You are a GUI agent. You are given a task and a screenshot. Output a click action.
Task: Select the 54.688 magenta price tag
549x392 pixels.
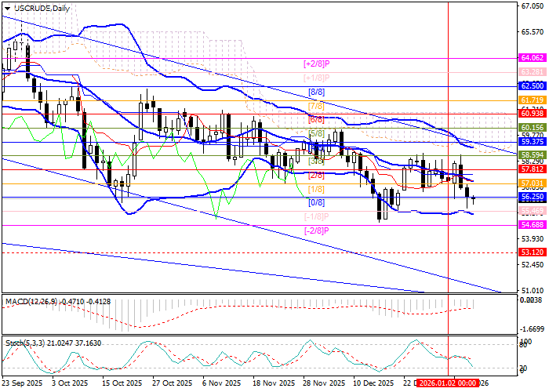[533, 225]
